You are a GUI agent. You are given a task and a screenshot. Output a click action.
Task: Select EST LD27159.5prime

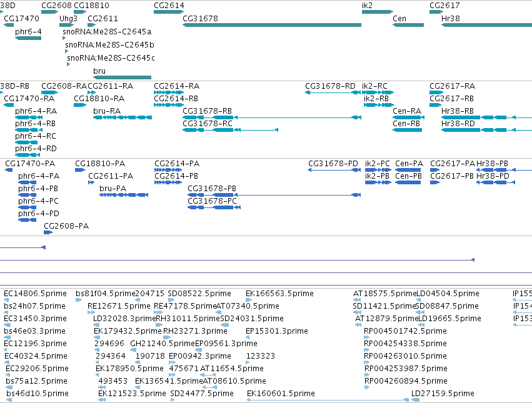tap(443, 394)
